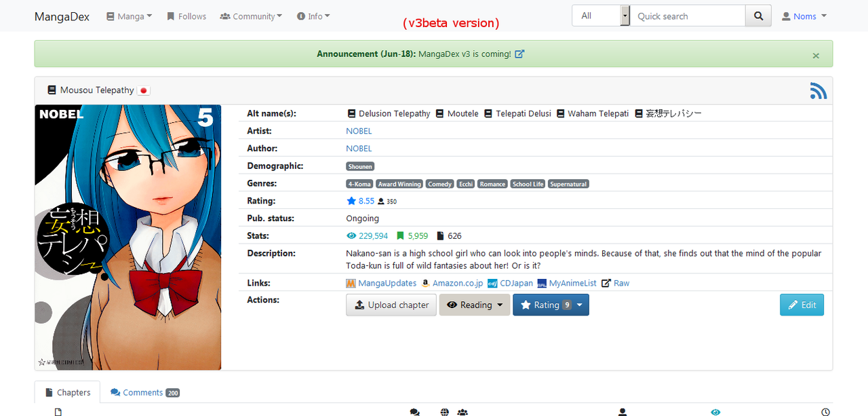Click the 8.55 rating value
868x416 pixels.
[x=366, y=201]
